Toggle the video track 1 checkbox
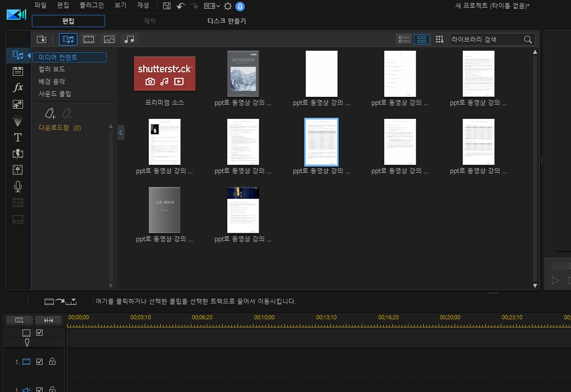571x392 pixels. point(40,362)
